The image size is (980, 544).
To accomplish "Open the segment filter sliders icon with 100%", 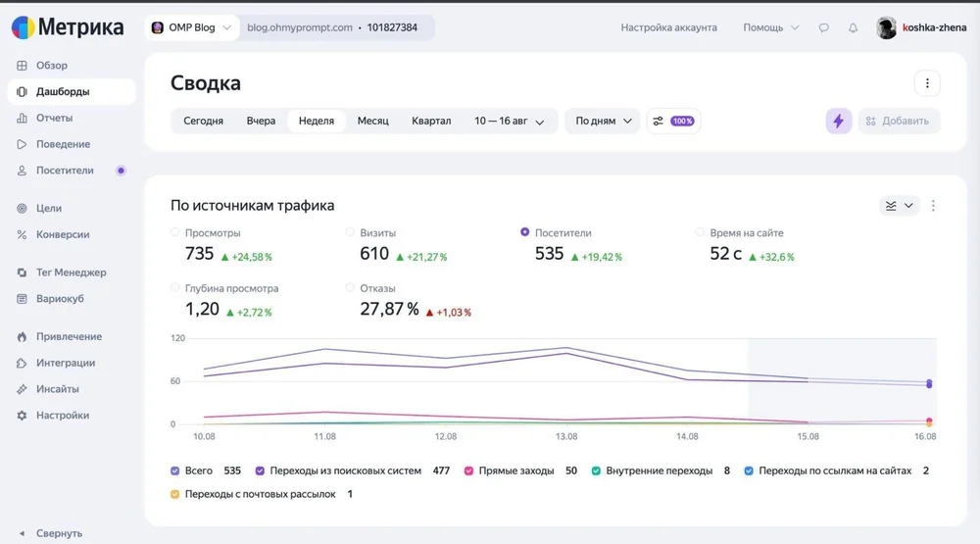I will (x=673, y=121).
